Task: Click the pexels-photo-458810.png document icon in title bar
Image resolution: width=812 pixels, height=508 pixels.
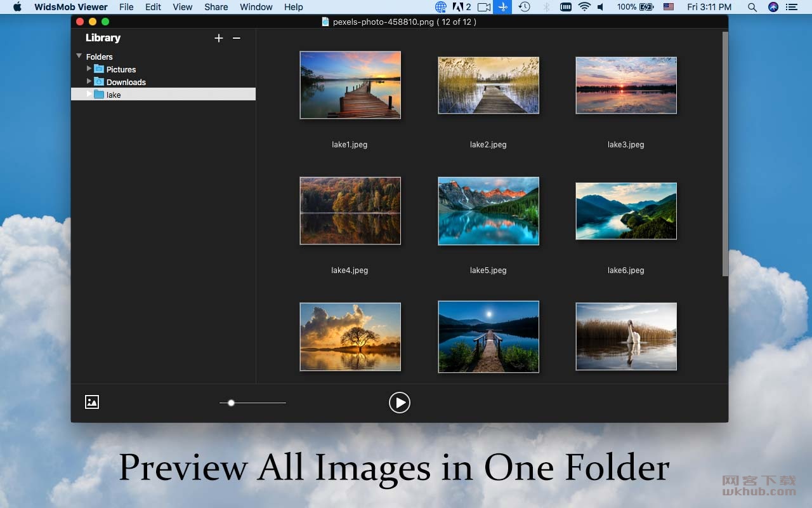Action: (326, 22)
